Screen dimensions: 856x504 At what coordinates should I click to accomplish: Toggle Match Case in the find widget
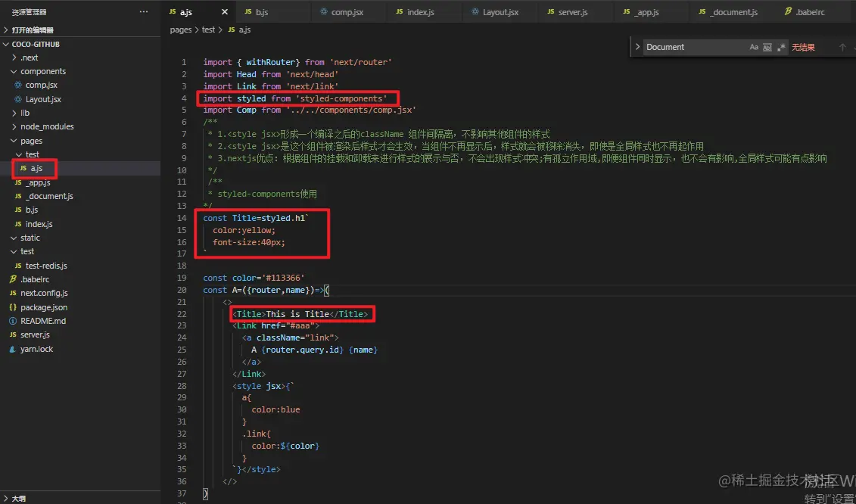(754, 47)
